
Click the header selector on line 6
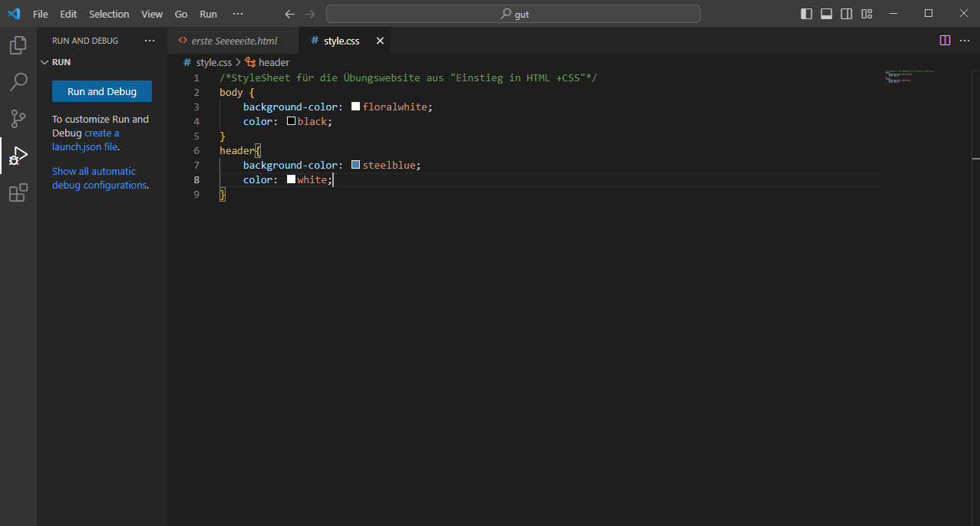237,150
